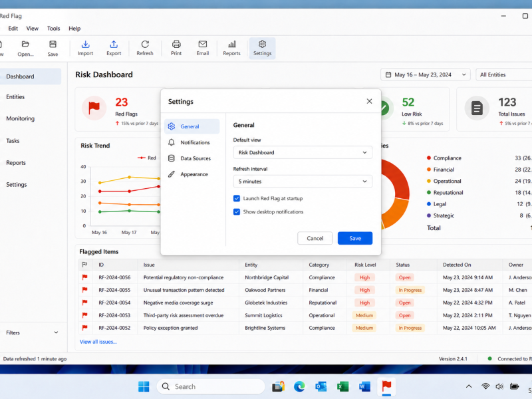
Task: Open the Edit menu
Action: click(x=13, y=29)
